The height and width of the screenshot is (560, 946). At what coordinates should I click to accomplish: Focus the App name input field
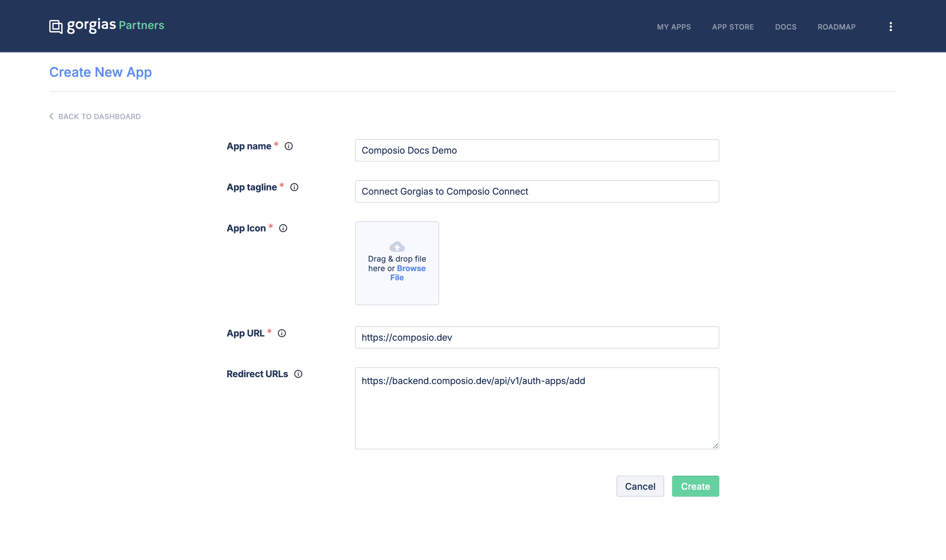(x=537, y=150)
